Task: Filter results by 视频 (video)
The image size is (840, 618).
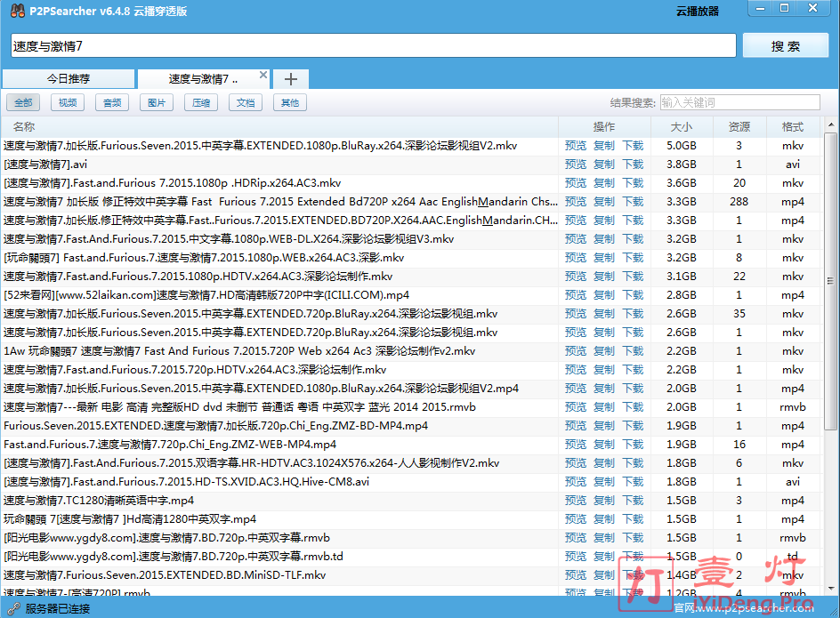Action: [x=68, y=103]
